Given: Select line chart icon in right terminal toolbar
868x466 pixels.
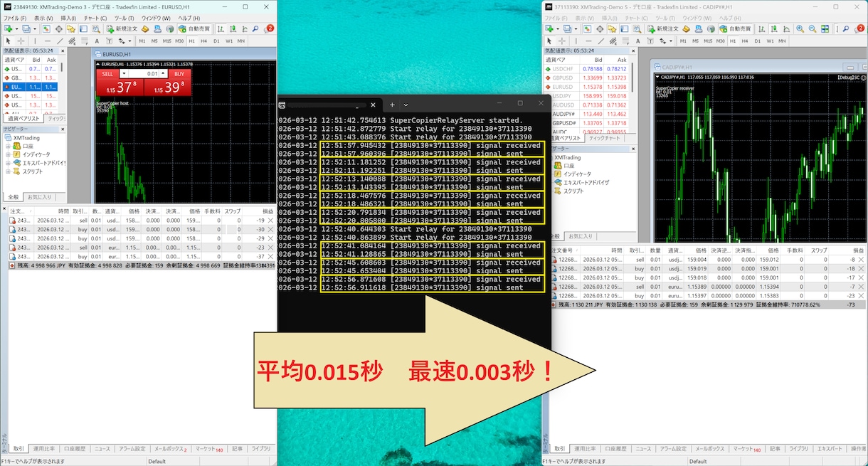Looking at the screenshot, I should click(786, 29).
